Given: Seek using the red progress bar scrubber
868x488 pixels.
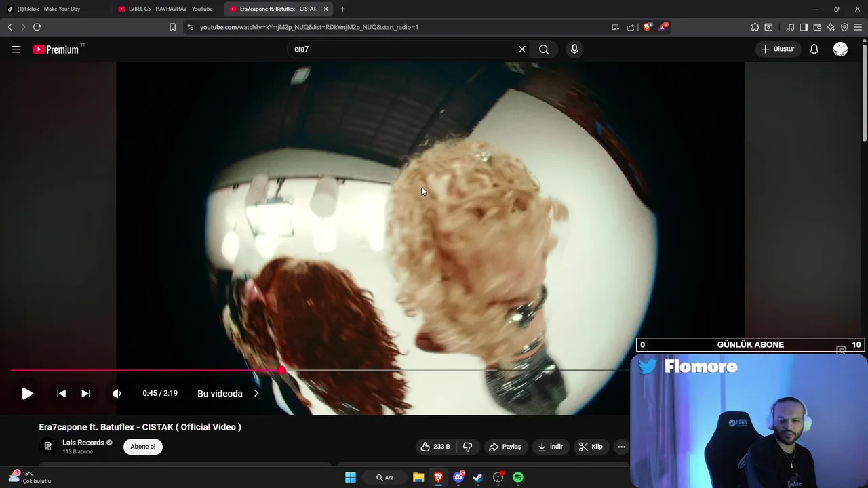Looking at the screenshot, I should tap(281, 370).
